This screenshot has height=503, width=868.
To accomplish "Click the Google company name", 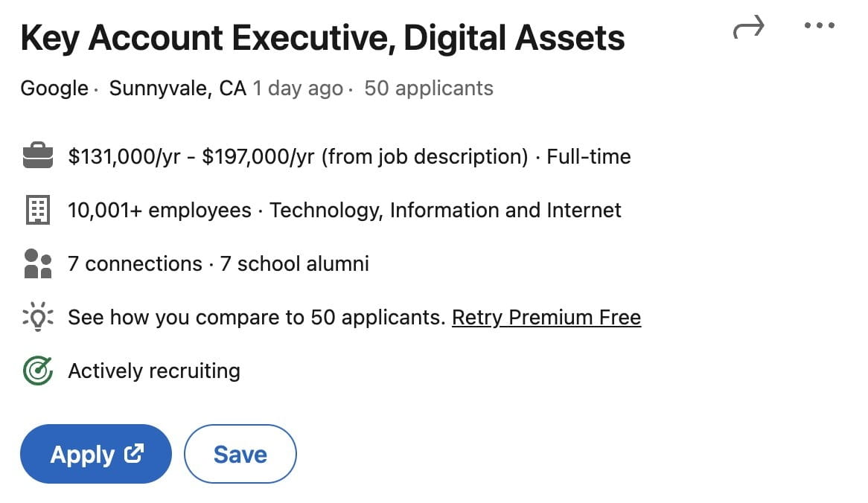I will point(54,89).
